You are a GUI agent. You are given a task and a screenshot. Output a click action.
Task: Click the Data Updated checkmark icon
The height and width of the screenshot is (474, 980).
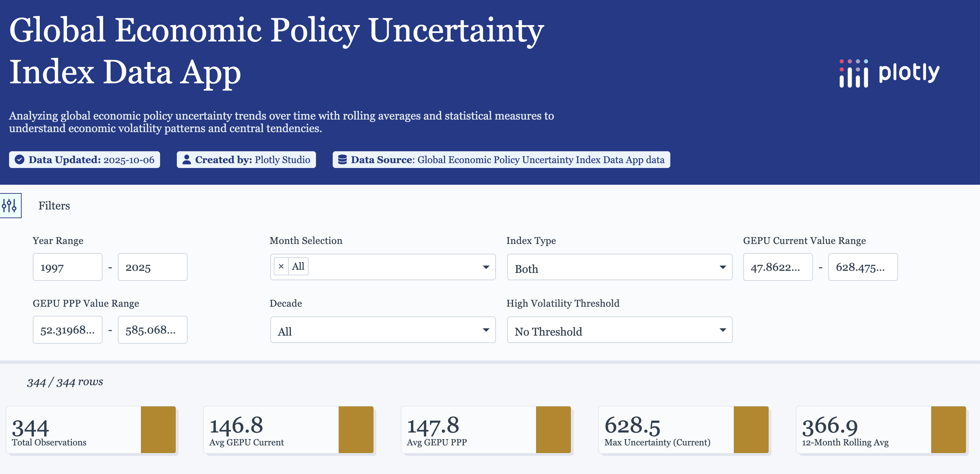(20, 160)
